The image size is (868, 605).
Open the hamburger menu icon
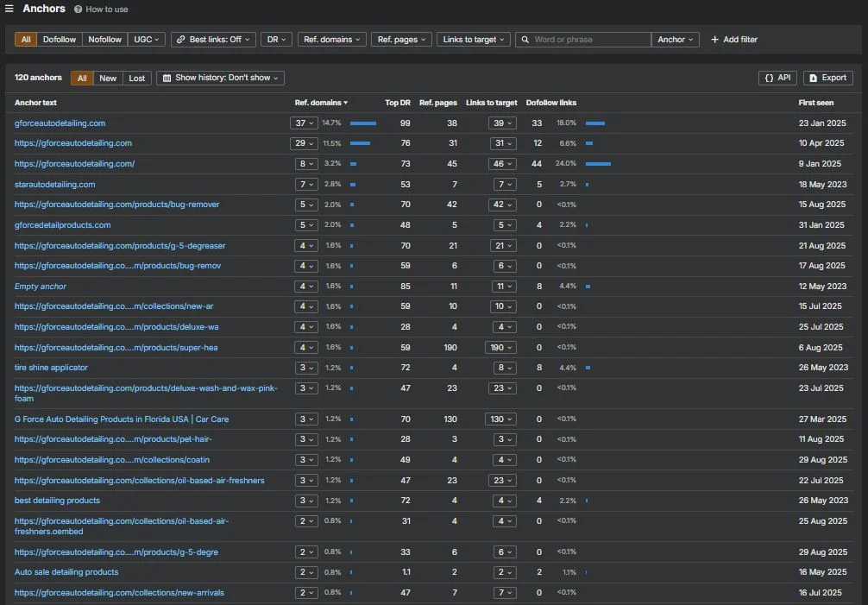click(9, 9)
